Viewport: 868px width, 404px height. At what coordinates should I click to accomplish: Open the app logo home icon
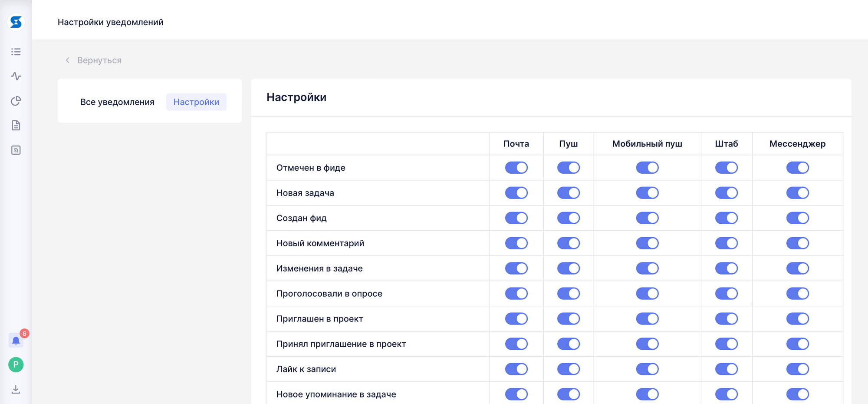[16, 22]
